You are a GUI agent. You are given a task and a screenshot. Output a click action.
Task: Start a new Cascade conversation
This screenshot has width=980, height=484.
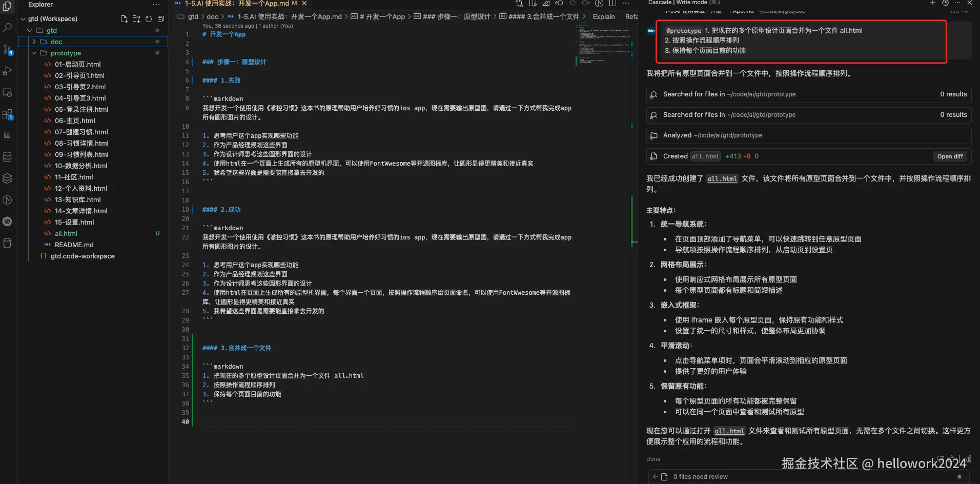(933, 3)
